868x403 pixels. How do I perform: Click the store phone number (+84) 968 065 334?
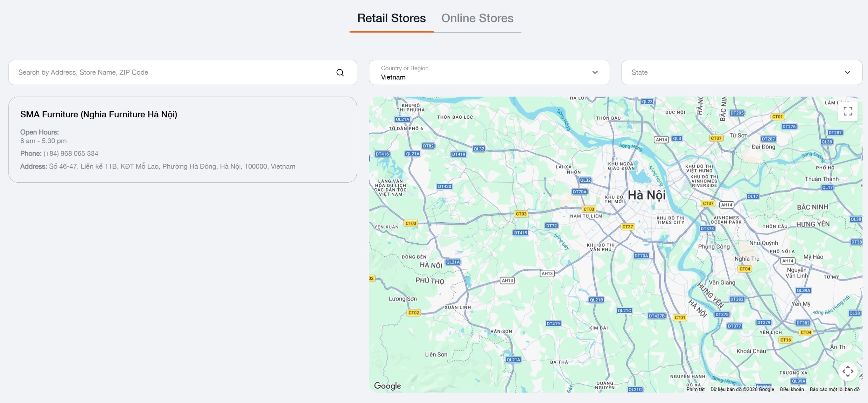(71, 154)
